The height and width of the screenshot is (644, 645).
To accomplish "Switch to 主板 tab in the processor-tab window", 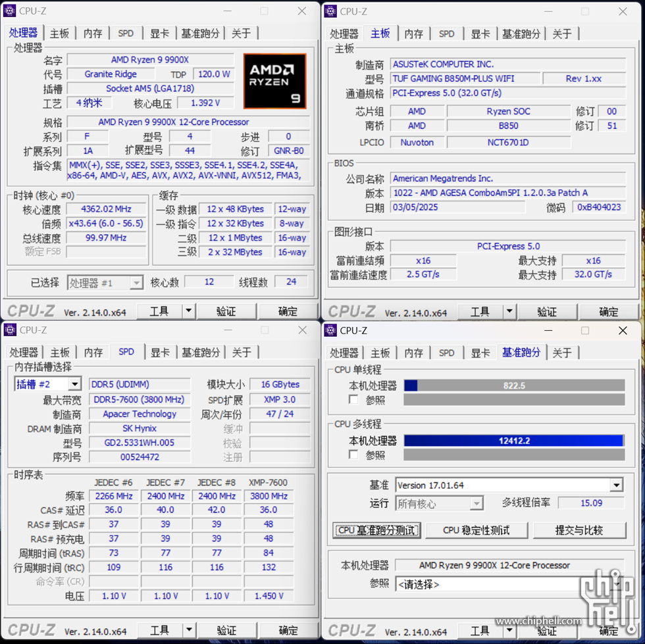I will [59, 34].
